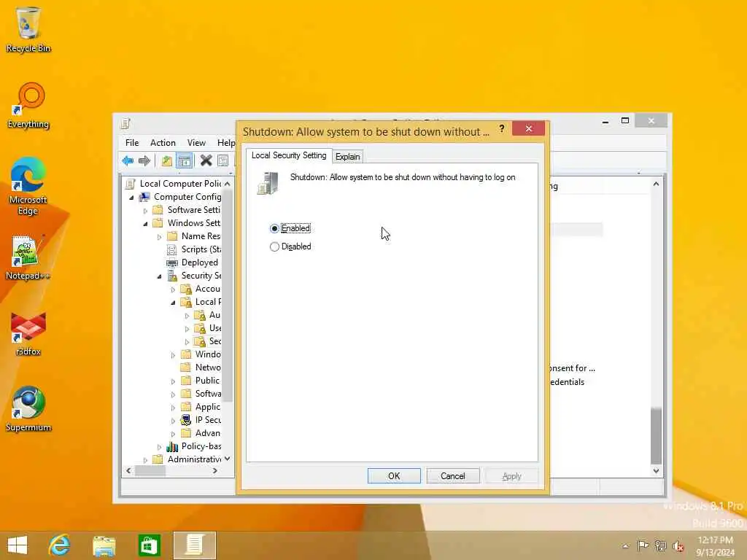Viewport: 747px width, 560px height.
Task: Click the right pane scrollbar down arrow
Action: (656, 470)
